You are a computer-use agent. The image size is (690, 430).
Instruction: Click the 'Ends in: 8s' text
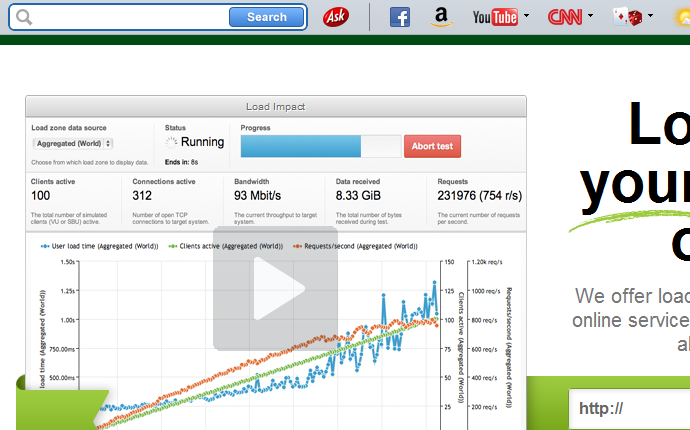[181, 162]
